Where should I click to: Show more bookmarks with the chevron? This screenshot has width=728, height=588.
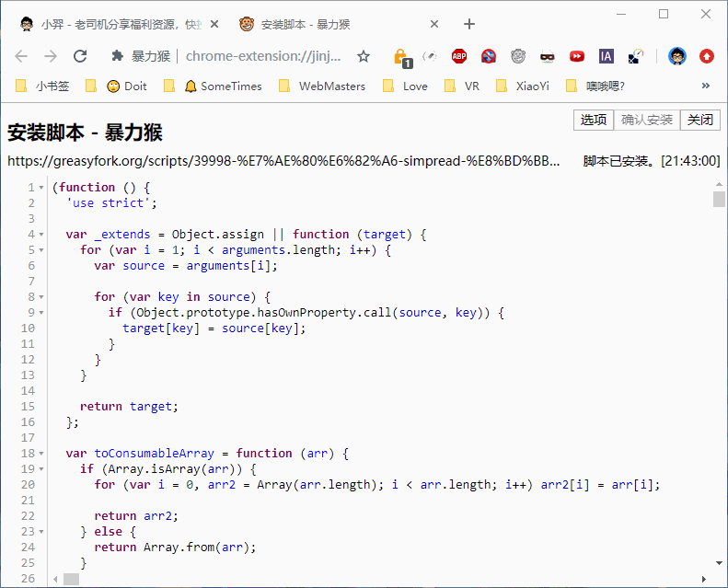click(x=706, y=86)
